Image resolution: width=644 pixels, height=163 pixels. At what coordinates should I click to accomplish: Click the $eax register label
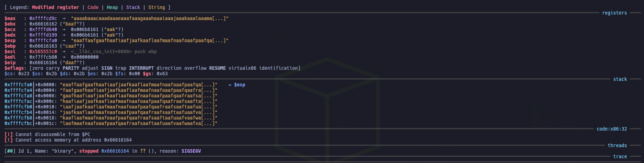click(10, 18)
